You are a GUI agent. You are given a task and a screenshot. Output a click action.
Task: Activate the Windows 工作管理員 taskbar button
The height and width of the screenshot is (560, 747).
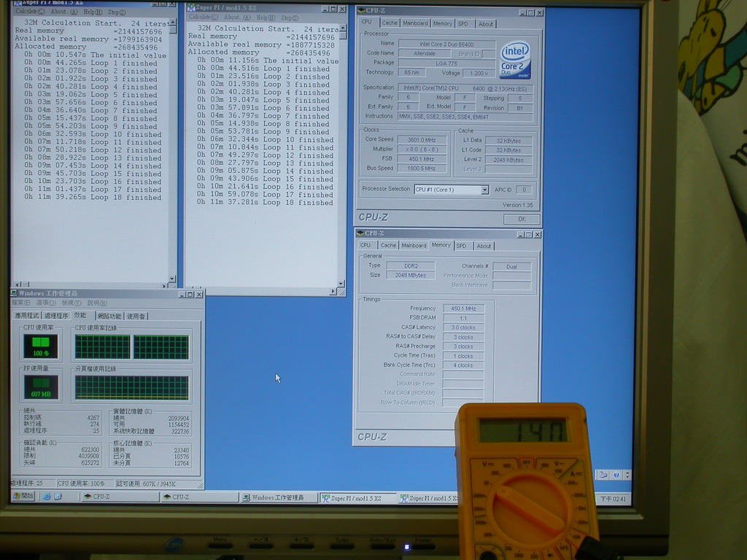278,497
